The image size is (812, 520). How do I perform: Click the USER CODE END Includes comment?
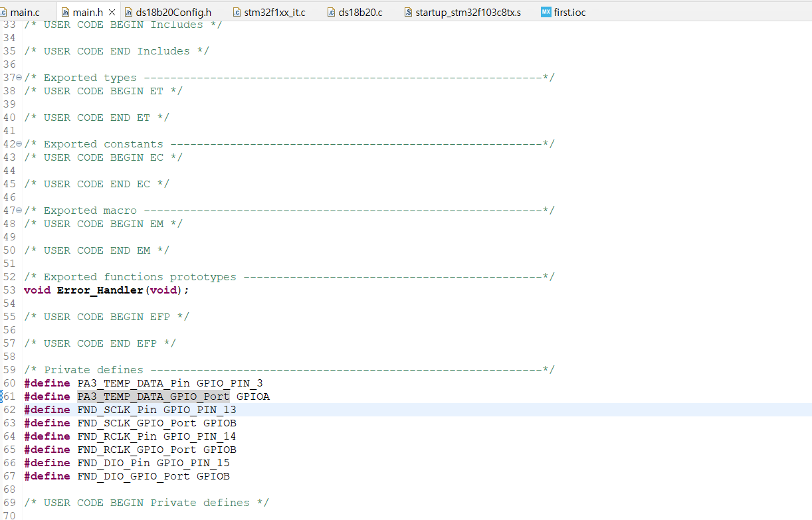[117, 51]
